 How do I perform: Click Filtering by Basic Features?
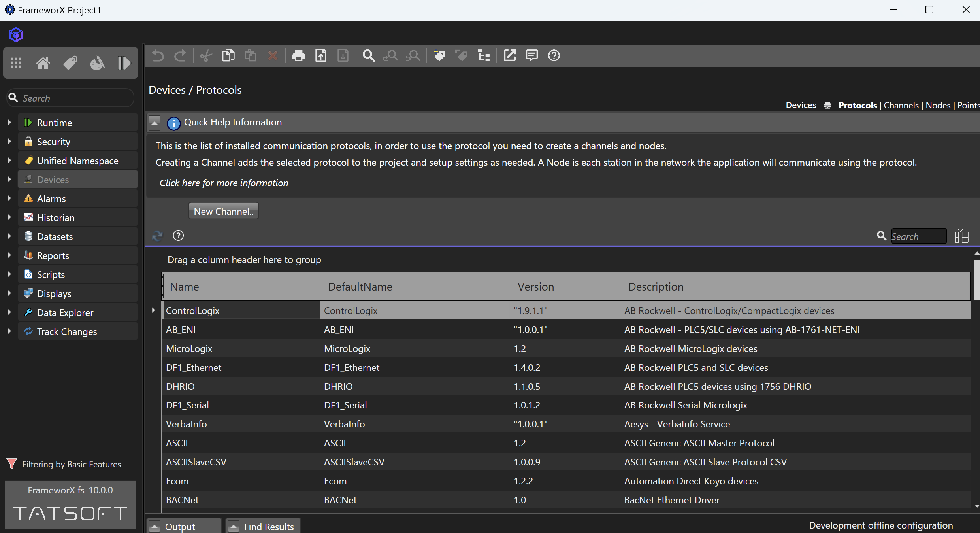(x=64, y=464)
